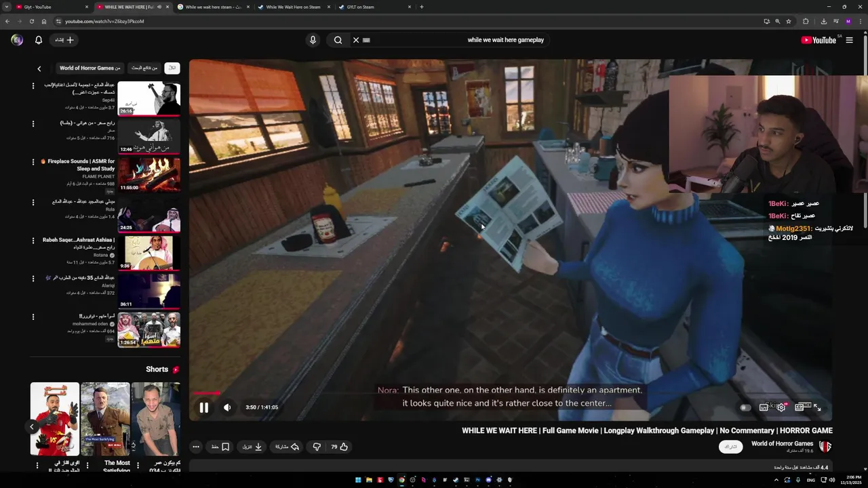Open options for the 36:11 video
Viewport: 868px width, 488px height.
33,278
